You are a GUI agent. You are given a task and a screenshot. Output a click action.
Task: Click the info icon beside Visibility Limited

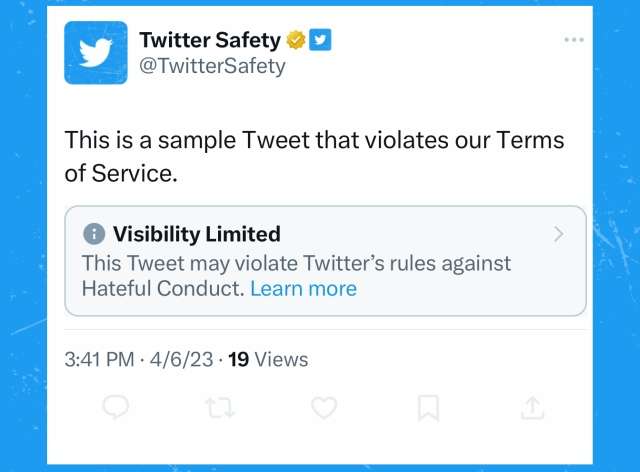coord(94,234)
